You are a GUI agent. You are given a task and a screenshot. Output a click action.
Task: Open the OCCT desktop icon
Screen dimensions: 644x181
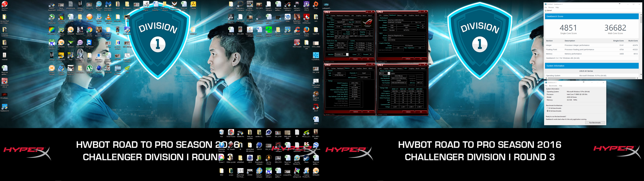[x=316, y=108]
